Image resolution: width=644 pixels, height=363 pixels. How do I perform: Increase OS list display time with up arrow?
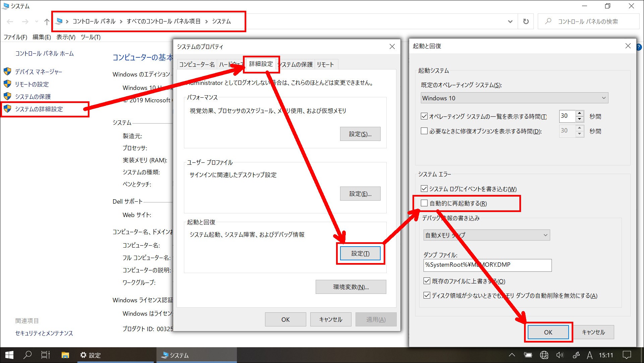(580, 113)
